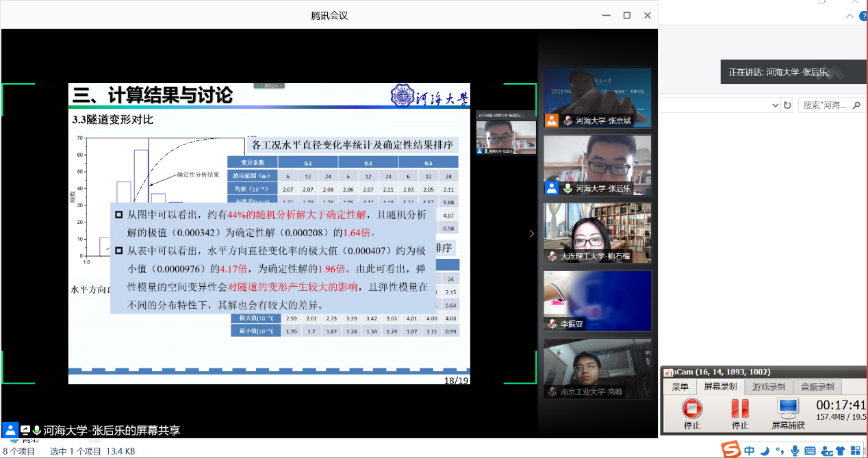Open the Sogou soft keyboard icon
Image resolution: width=868 pixels, height=458 pixels.
(810, 450)
